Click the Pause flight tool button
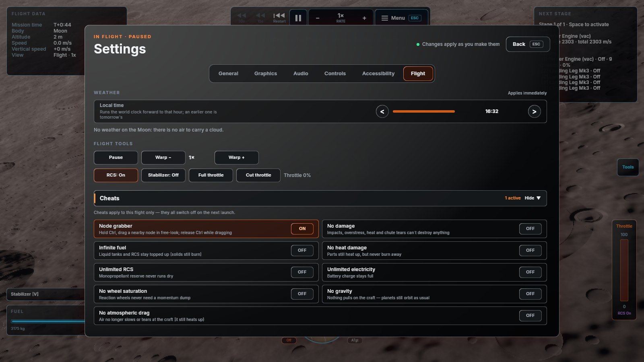Viewport: 644px width, 362px height. tap(116, 158)
